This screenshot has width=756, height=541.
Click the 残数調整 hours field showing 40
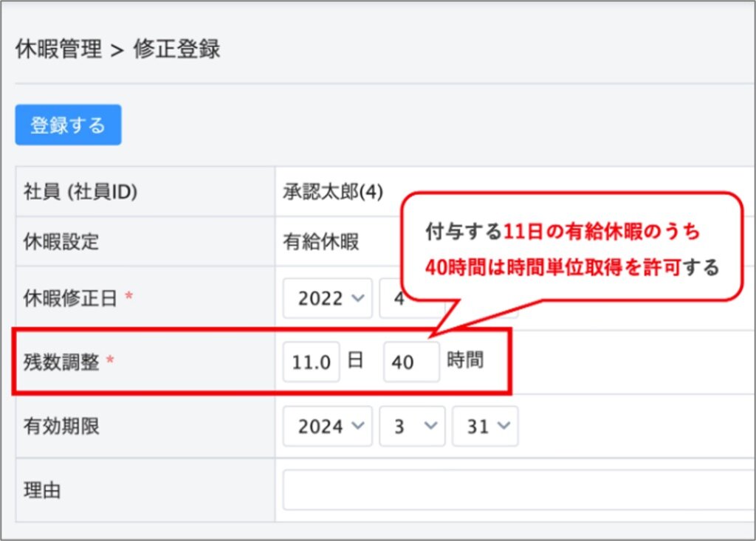coord(411,362)
